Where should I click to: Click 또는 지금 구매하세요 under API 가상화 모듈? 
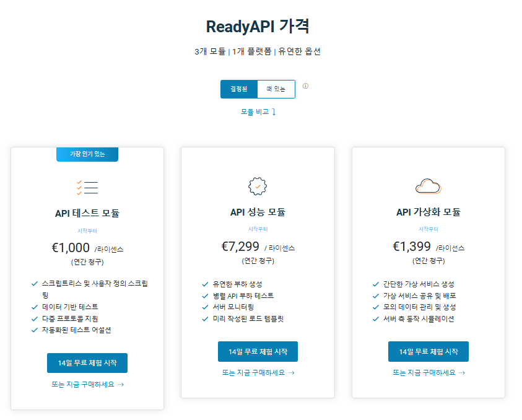pyautogui.click(x=428, y=373)
